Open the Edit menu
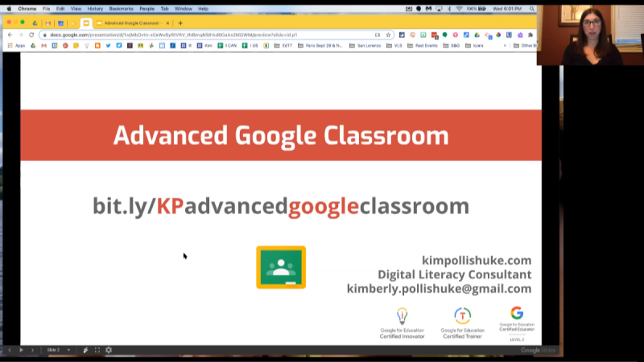Image resolution: width=644 pixels, height=362 pixels. (x=60, y=9)
